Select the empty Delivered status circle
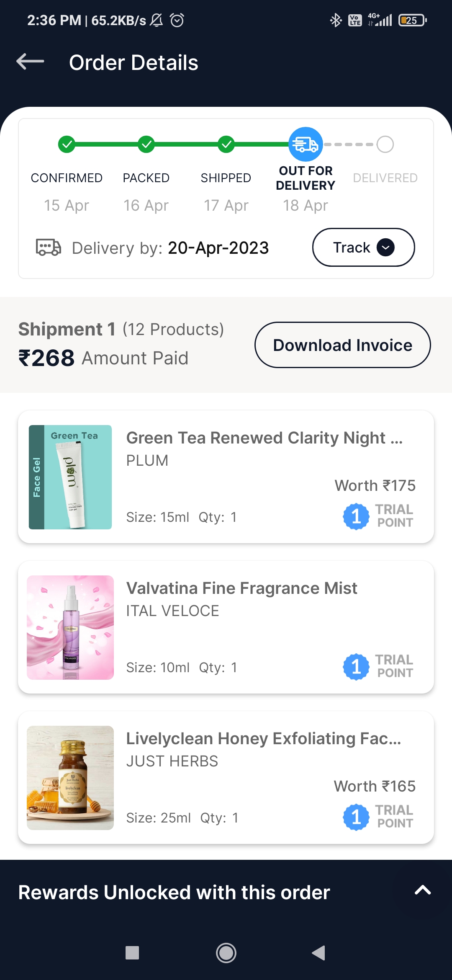452x980 pixels. 385,144
